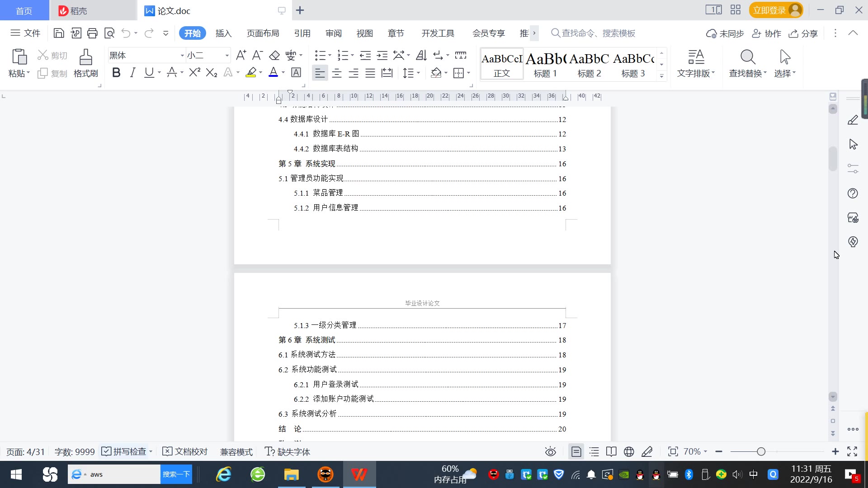Click the 立即登录 login button
The image size is (868, 488).
(x=769, y=10)
